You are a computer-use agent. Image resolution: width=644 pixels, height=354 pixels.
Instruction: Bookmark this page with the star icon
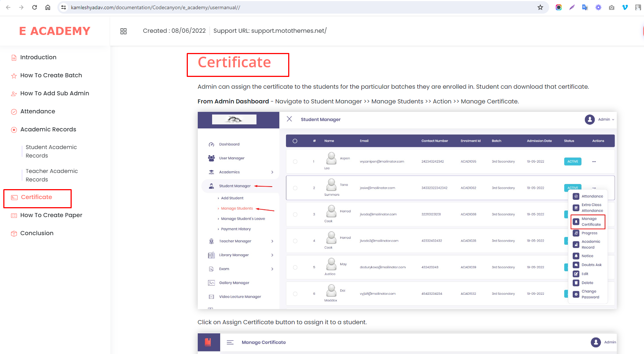click(540, 7)
